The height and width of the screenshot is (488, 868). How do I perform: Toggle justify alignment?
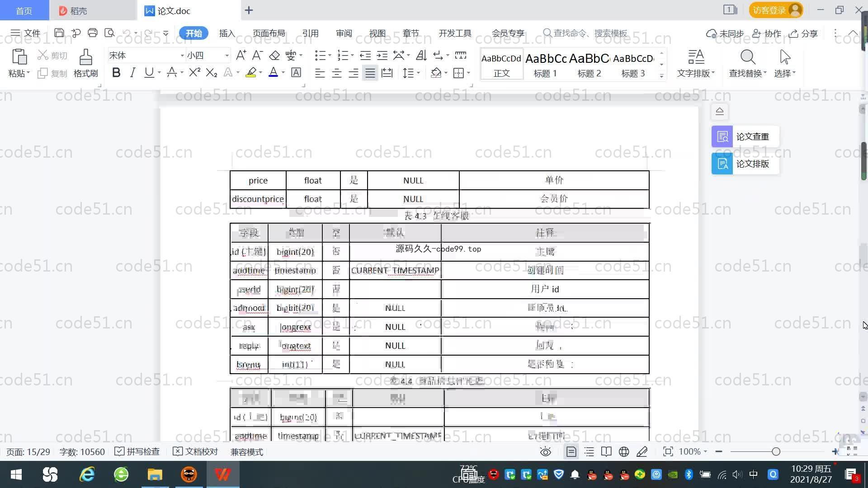pos(370,73)
